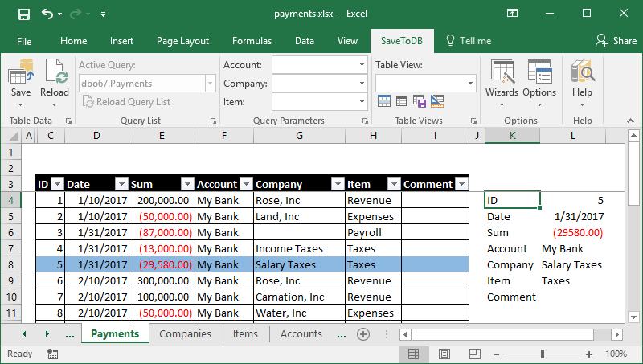Image resolution: width=643 pixels, height=364 pixels.
Task: Open Customize Quick Access Toolbar arrow
Action: click(x=104, y=14)
